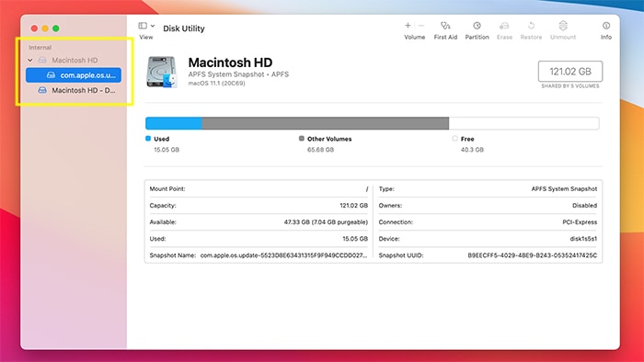This screenshot has height=362, width=644.
Task: Click the gray Other Volumes bar segment
Action: click(326, 123)
